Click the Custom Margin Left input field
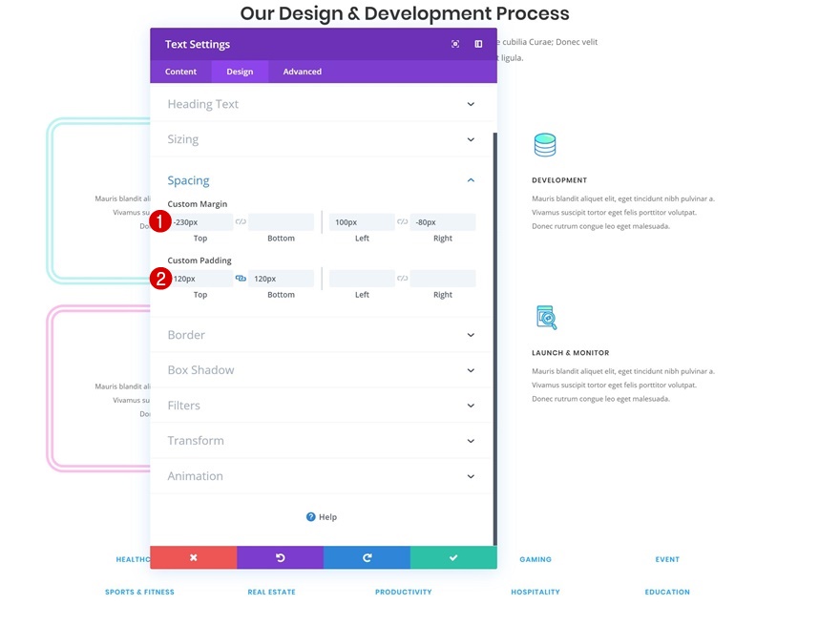The height and width of the screenshot is (626, 840). (x=362, y=222)
